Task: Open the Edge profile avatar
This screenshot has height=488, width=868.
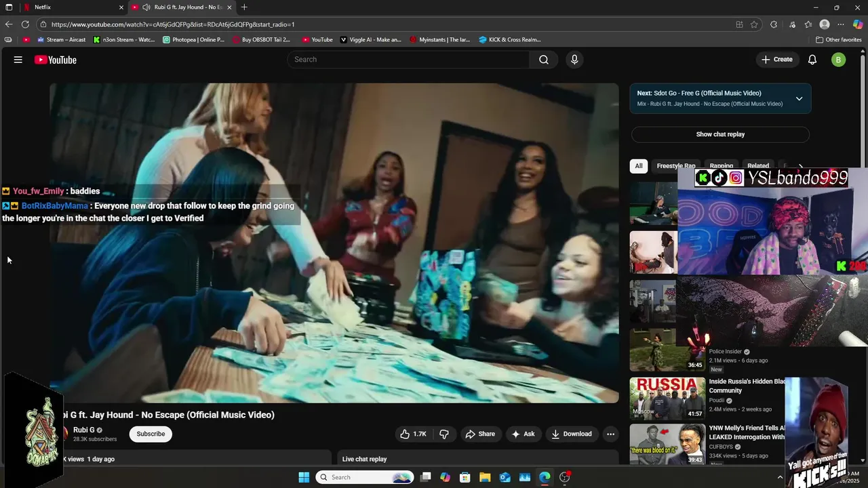Action: (x=825, y=24)
